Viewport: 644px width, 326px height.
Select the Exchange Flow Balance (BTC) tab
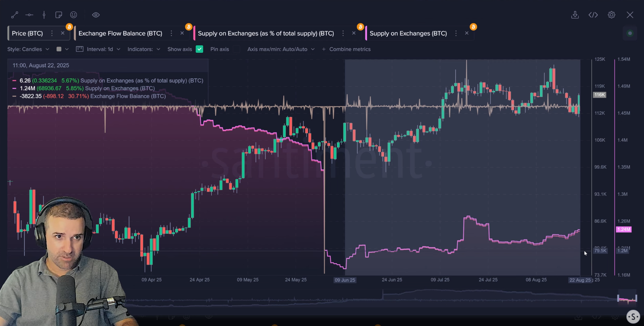click(120, 33)
